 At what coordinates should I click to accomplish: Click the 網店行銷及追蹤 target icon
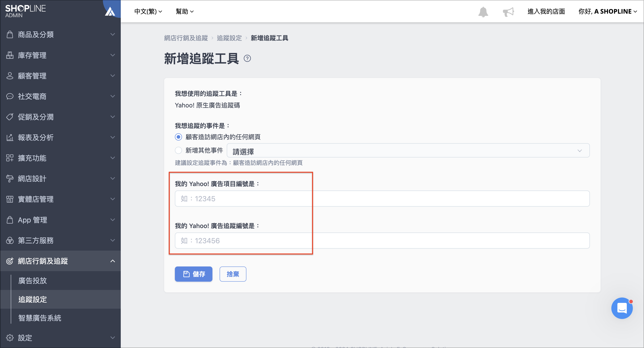pos(10,261)
